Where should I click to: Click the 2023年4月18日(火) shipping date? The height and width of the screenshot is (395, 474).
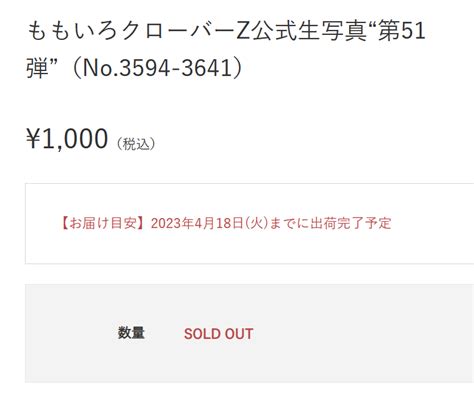[209, 223]
